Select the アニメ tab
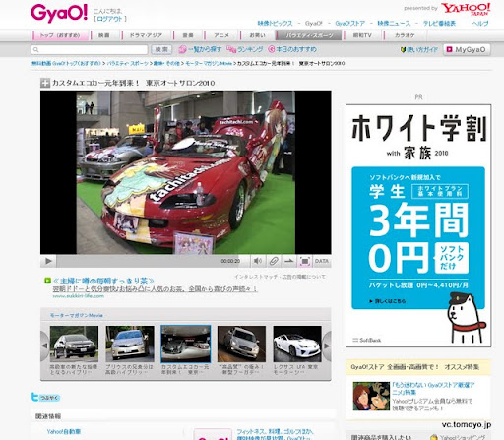Image resolution: width=504 pixels, height=440 pixels. coord(221,35)
